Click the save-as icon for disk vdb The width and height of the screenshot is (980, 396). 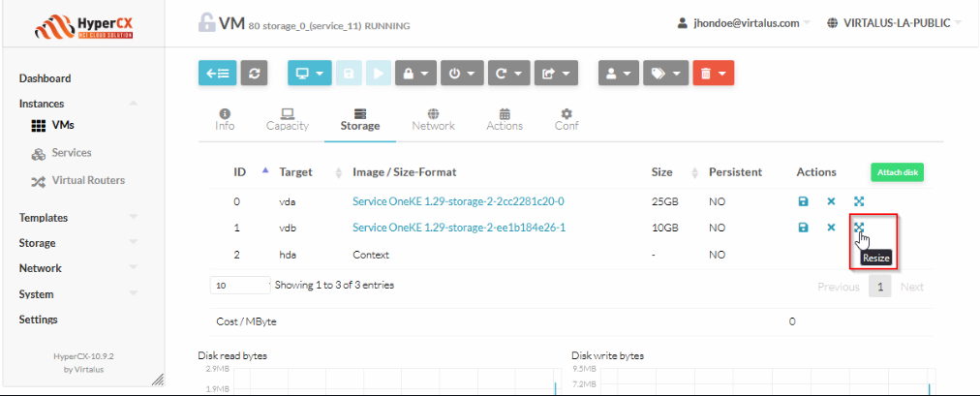803,228
